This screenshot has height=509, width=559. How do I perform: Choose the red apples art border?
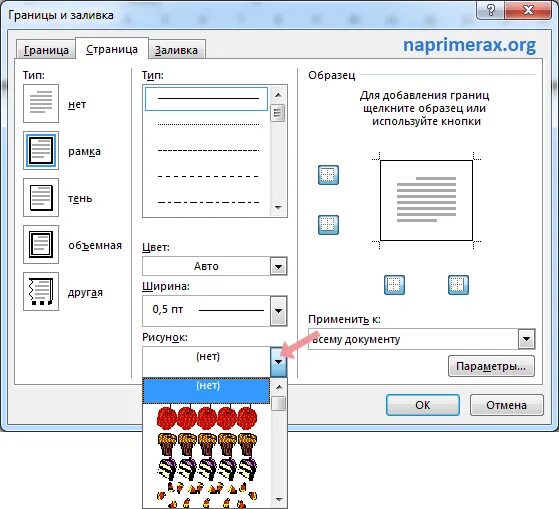(x=207, y=418)
